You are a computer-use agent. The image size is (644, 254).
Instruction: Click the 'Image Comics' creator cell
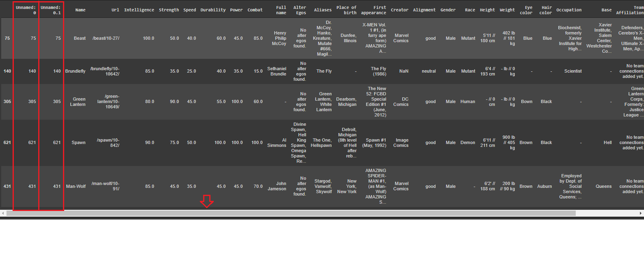pos(401,142)
